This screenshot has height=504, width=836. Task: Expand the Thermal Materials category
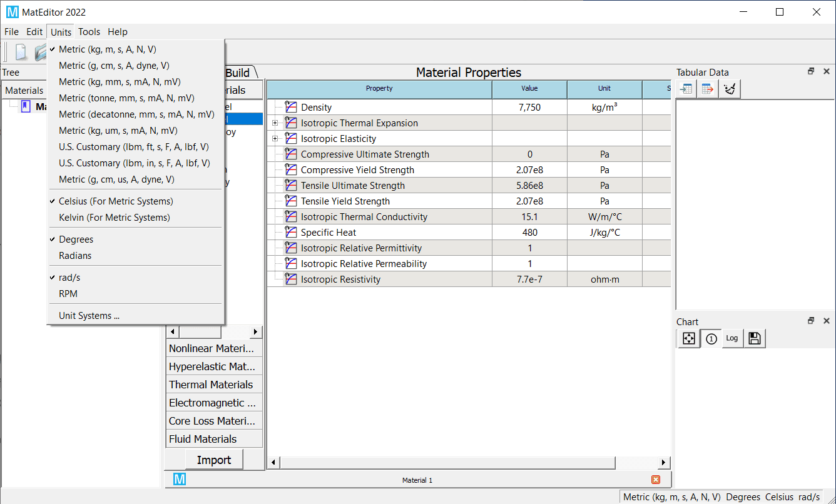tap(213, 385)
